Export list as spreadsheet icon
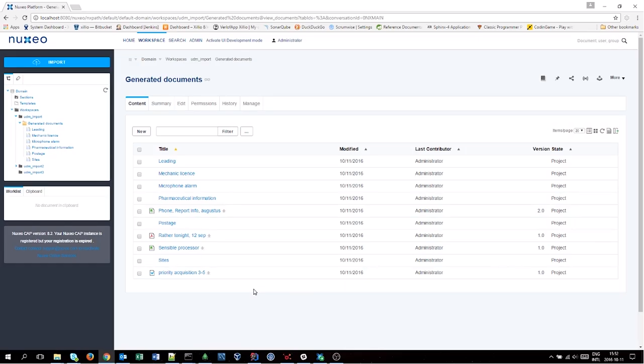This screenshot has height=364, width=644. tap(609, 131)
